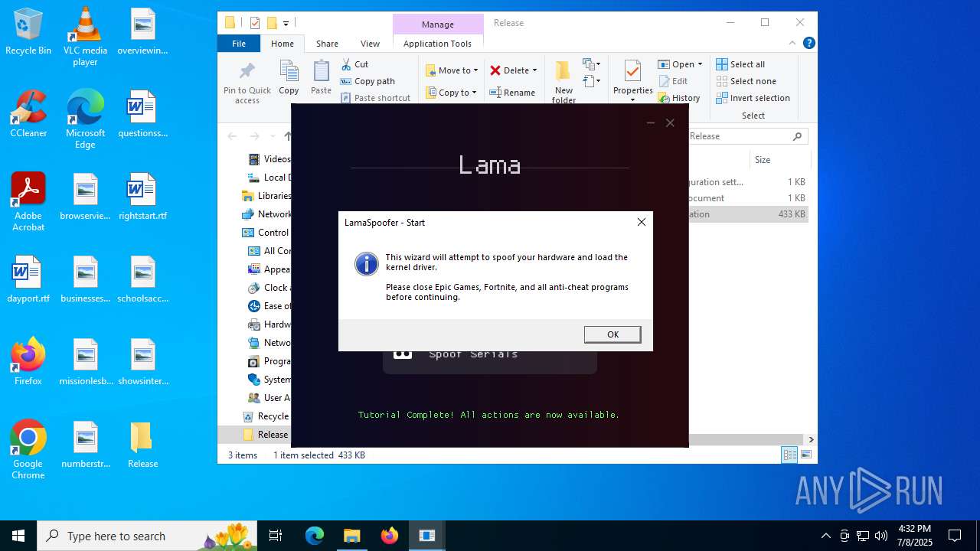Select the Manage contextual tab
Viewport: 980px width, 551px height.
pos(438,24)
